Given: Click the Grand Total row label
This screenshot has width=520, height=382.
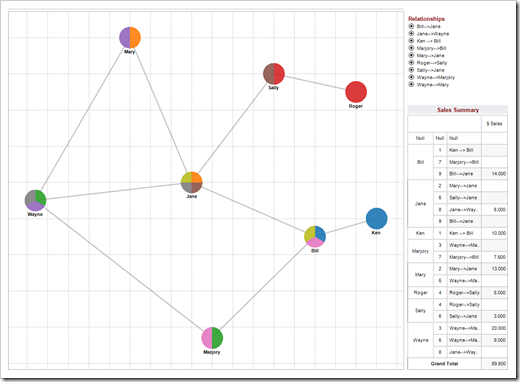Looking at the screenshot, I should pyautogui.click(x=444, y=363).
